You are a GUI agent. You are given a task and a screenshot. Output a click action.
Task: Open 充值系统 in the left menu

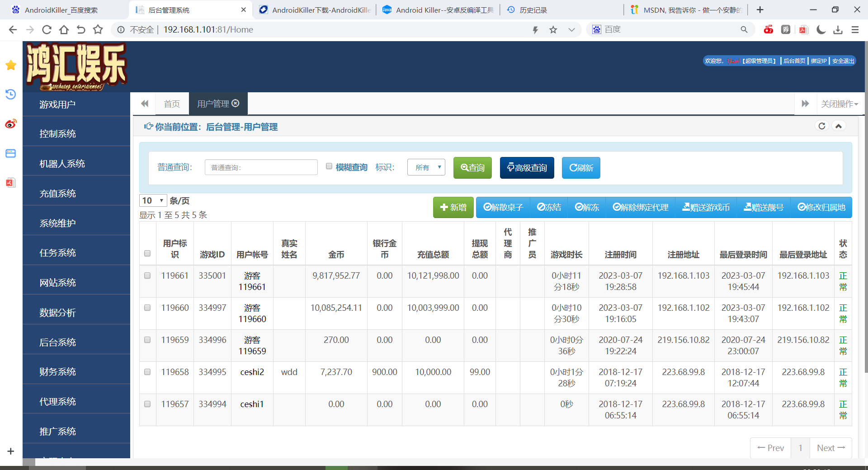coord(58,194)
